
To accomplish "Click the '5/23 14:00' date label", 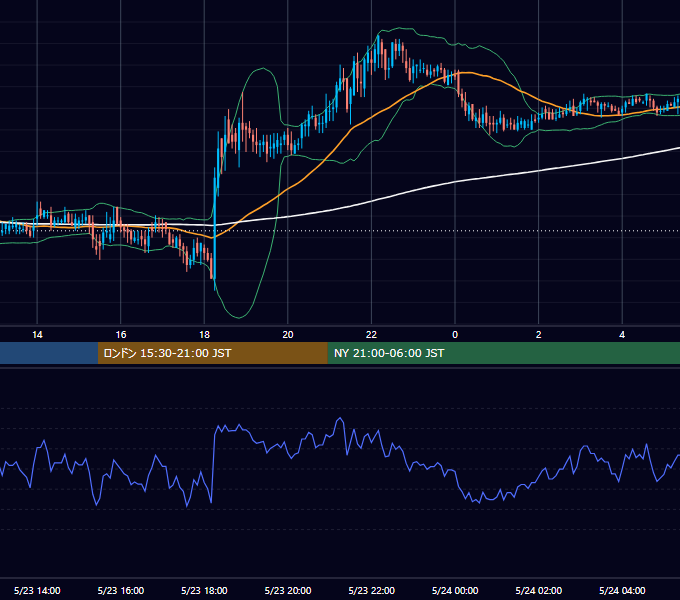I will 37,590.
